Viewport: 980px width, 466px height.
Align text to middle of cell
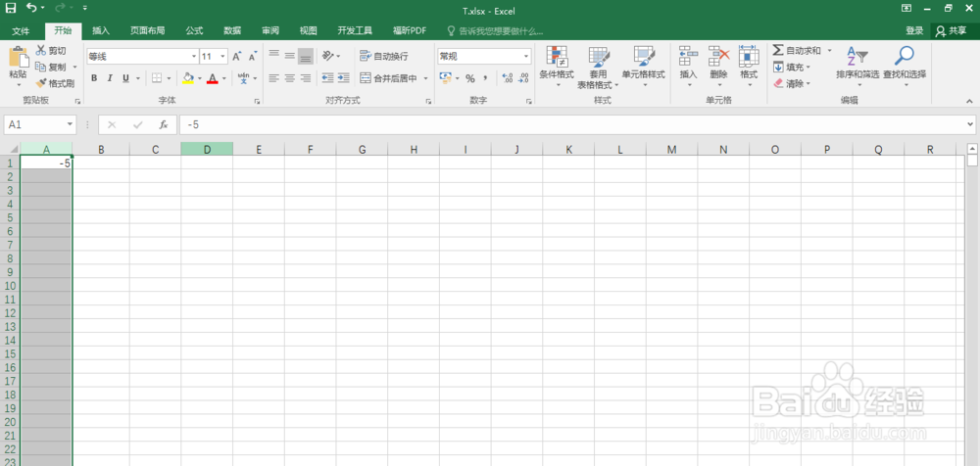click(x=289, y=56)
